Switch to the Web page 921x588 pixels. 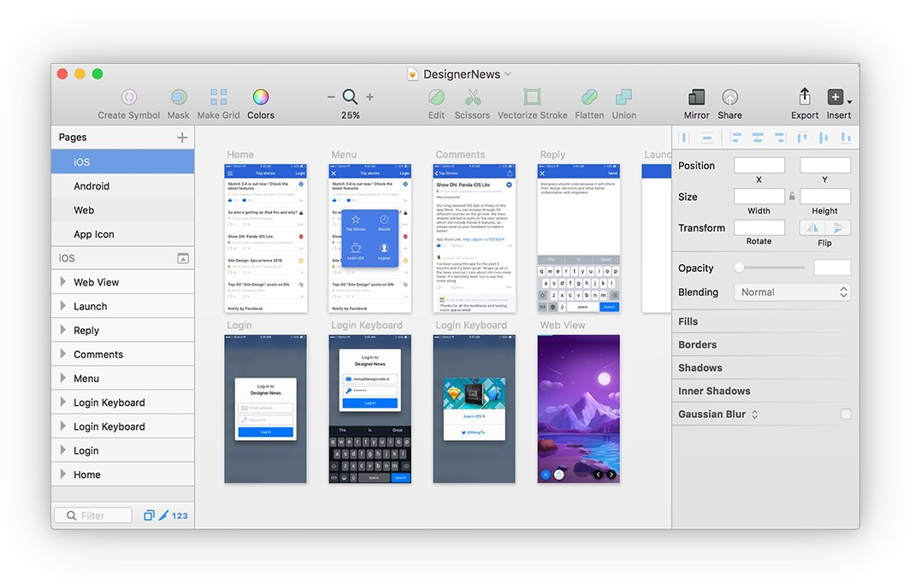click(x=123, y=210)
